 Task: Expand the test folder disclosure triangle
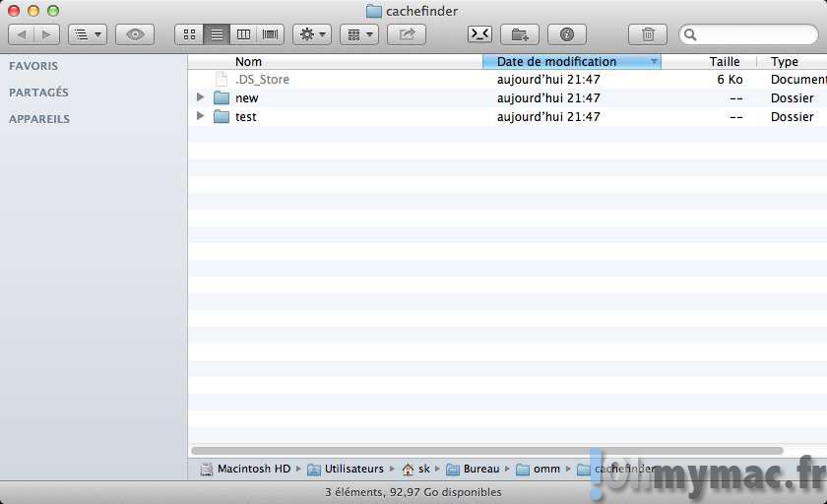click(200, 115)
